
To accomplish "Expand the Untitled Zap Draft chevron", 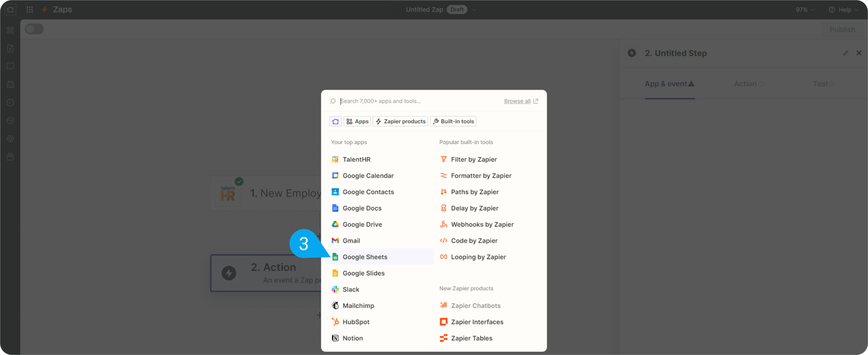I will click(474, 10).
